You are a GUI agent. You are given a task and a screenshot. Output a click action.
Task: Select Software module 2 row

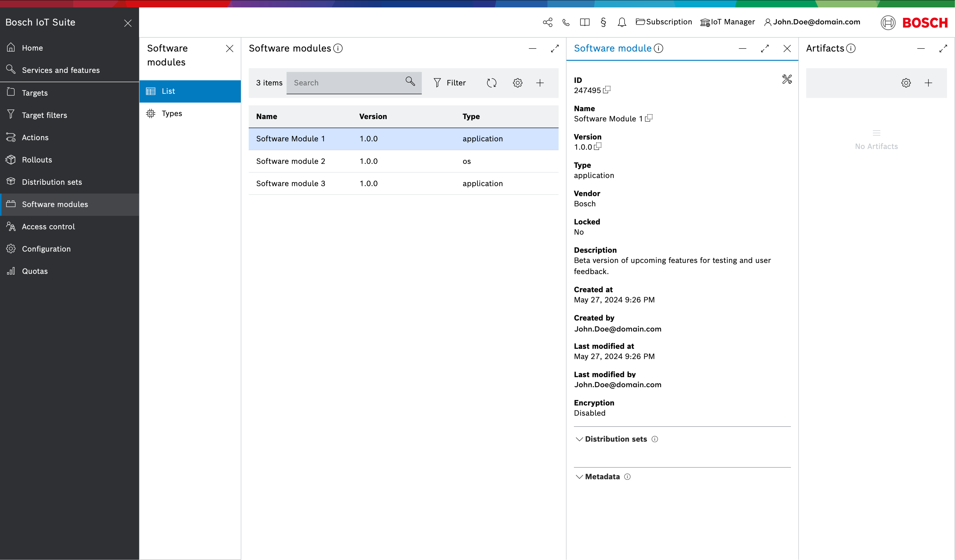point(403,161)
